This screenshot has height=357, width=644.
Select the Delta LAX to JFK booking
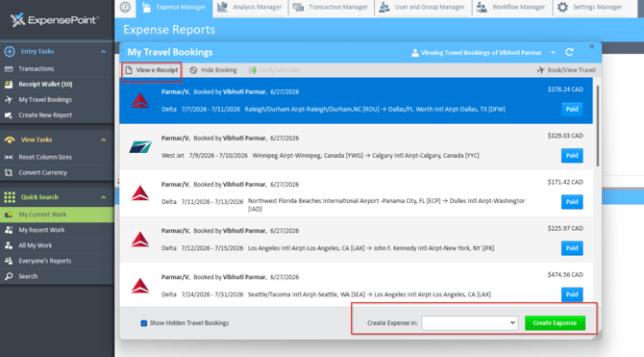tap(356, 240)
